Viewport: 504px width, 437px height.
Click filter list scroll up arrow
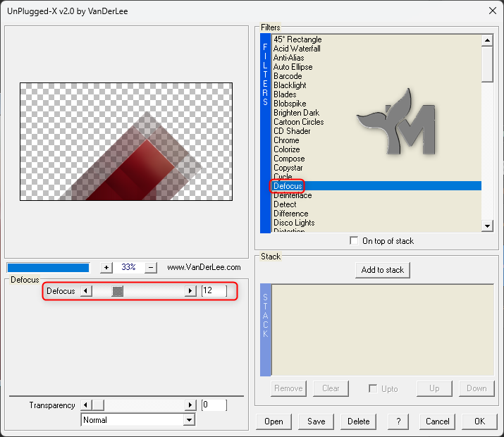point(487,40)
